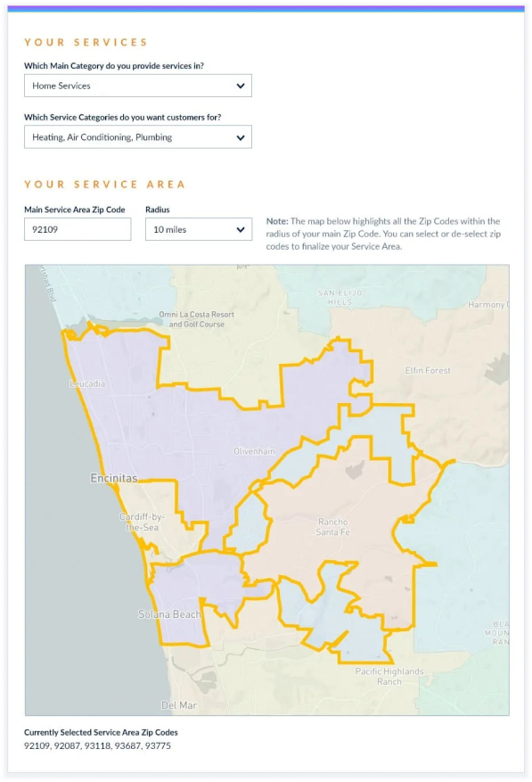532x782 pixels.
Task: Click the Harmony label at map edge
Action: tap(488, 305)
